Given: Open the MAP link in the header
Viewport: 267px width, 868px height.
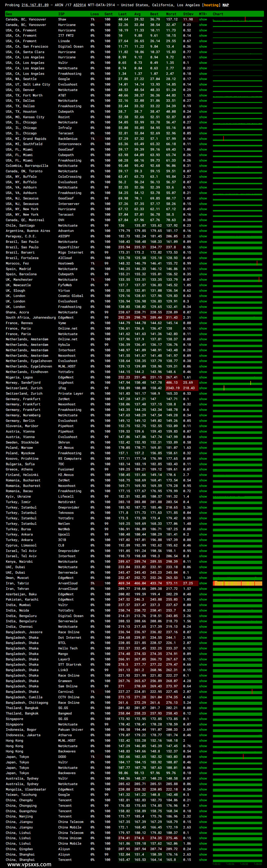Looking at the screenshot, I should pos(226,5).
